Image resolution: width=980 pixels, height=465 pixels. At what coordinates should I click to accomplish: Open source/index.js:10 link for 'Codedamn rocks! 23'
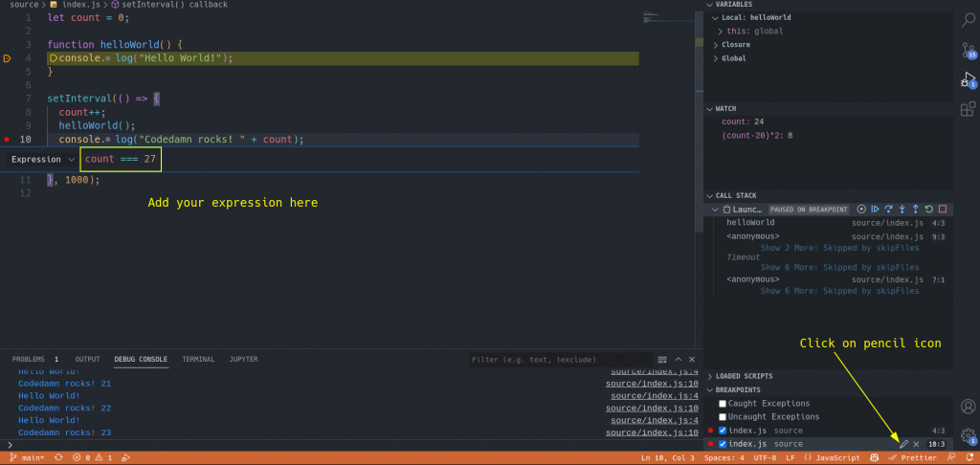tap(652, 432)
